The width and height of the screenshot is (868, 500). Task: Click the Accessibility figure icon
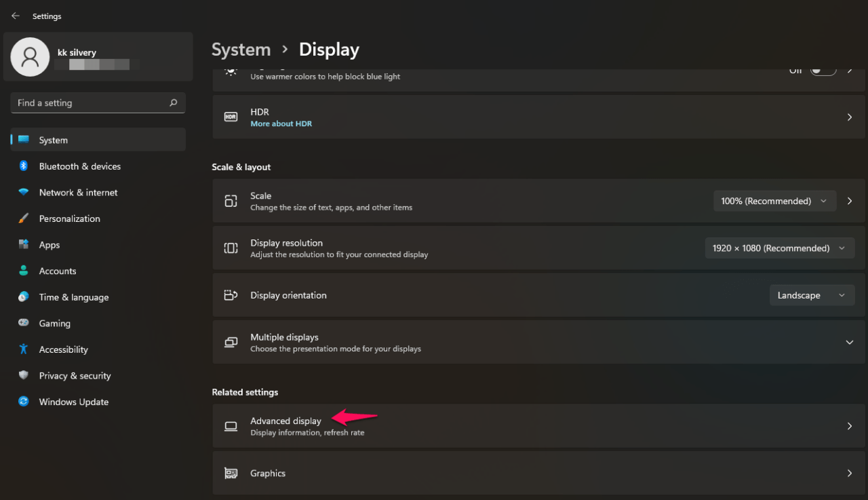[24, 349]
